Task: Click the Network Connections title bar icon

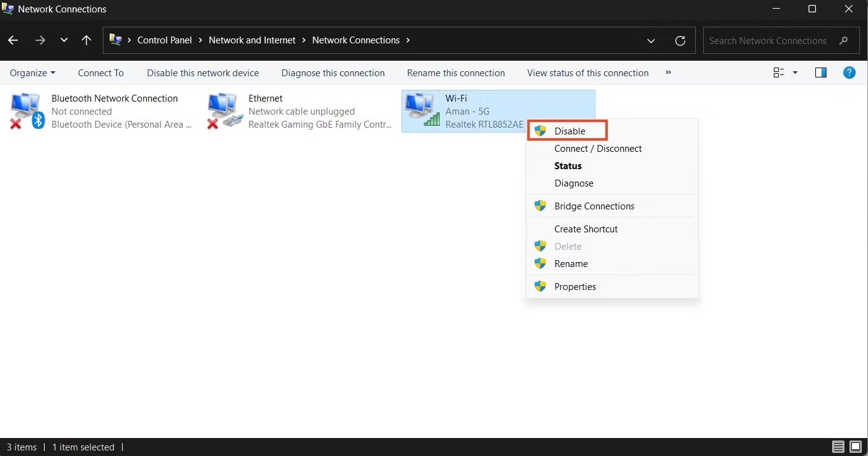Action: [8, 9]
